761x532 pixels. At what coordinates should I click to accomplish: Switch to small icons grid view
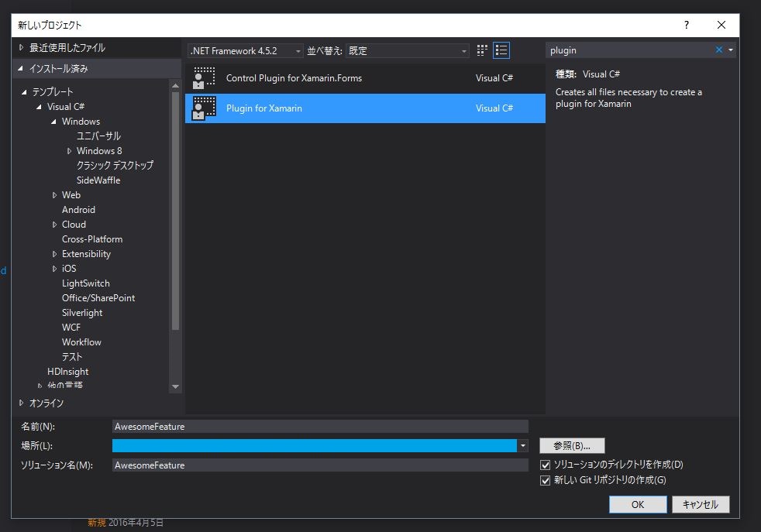pos(482,50)
